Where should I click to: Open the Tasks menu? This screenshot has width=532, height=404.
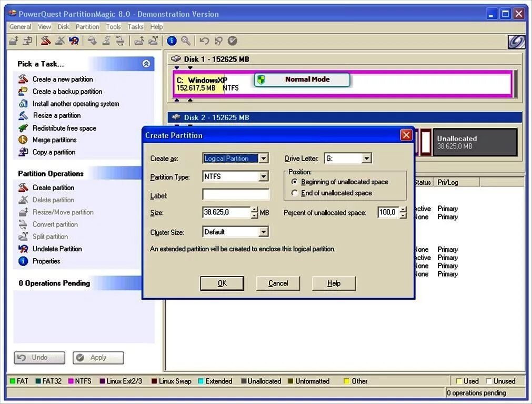click(x=135, y=27)
